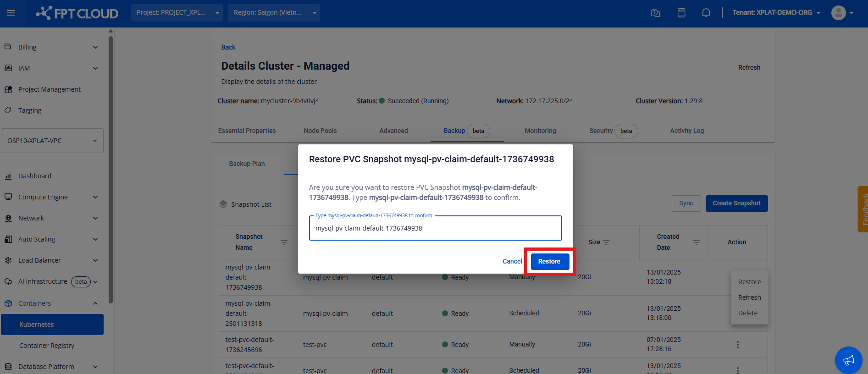Collapse the Containers sidebar section

tap(95, 303)
